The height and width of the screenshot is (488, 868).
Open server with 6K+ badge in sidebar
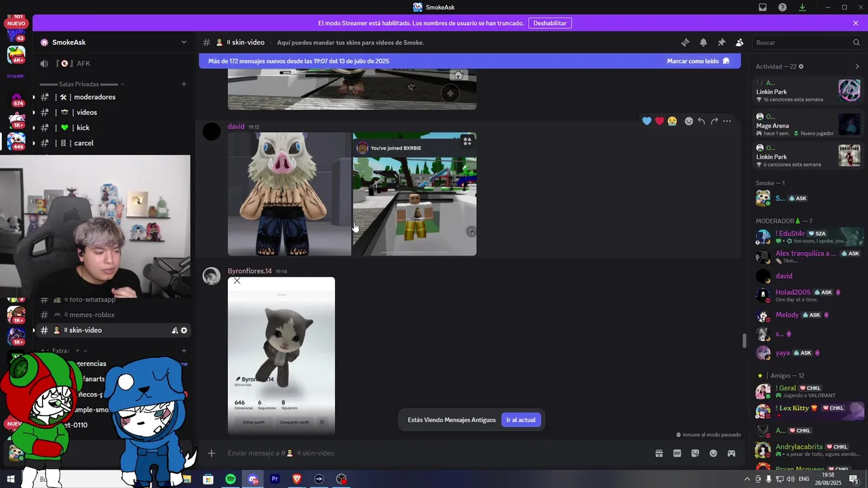coord(16,54)
